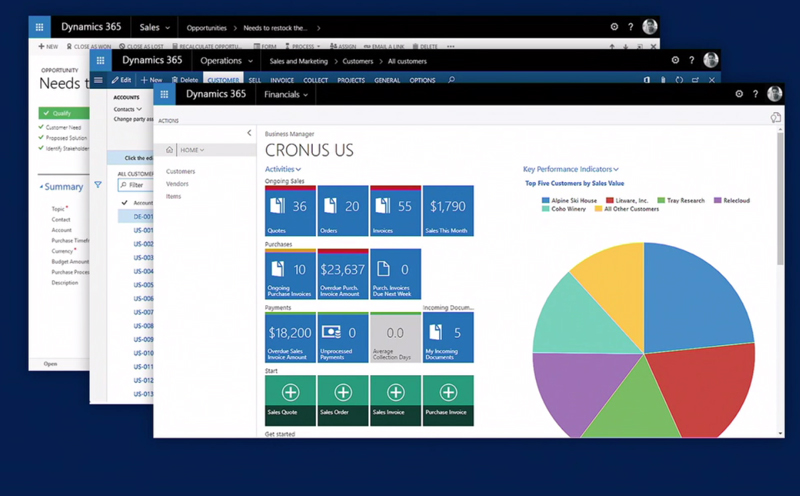Viewport: 800px width, 496px height.
Task: Expand the HOME navigation dropdown
Action: pyautogui.click(x=192, y=150)
